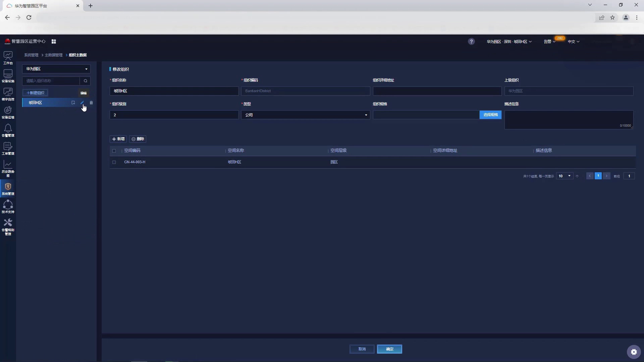Bookmark the page with the star icon
This screenshot has height=362, width=644.
click(x=612, y=17)
